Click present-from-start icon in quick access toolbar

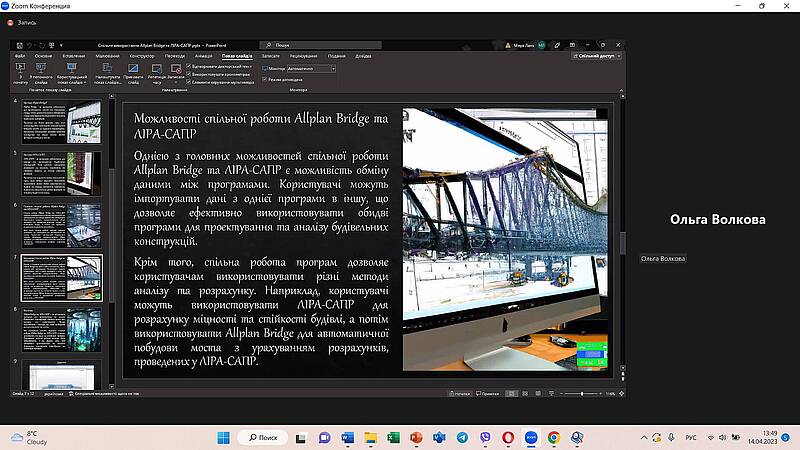tap(52, 45)
